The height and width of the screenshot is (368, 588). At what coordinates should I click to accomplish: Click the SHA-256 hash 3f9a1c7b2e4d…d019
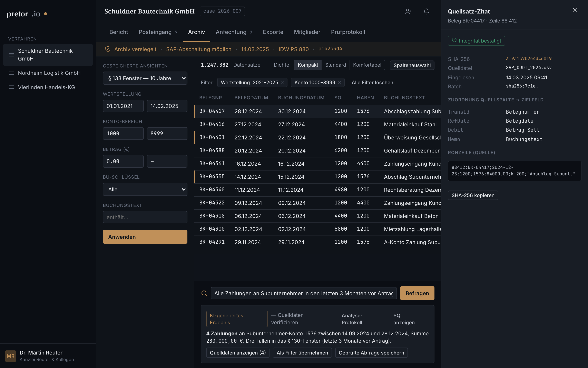pos(528,59)
